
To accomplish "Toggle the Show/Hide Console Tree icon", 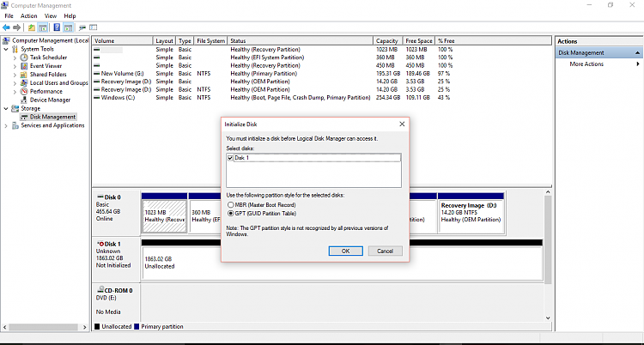I will [42, 27].
